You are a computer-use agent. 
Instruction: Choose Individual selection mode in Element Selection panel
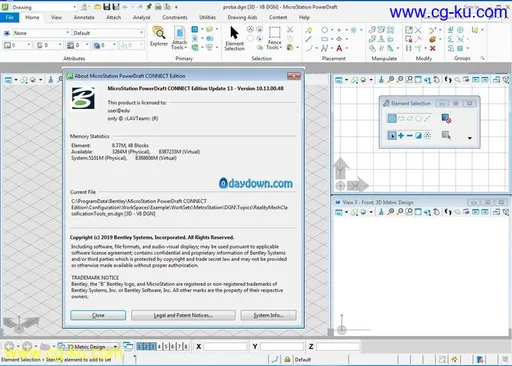(x=392, y=118)
